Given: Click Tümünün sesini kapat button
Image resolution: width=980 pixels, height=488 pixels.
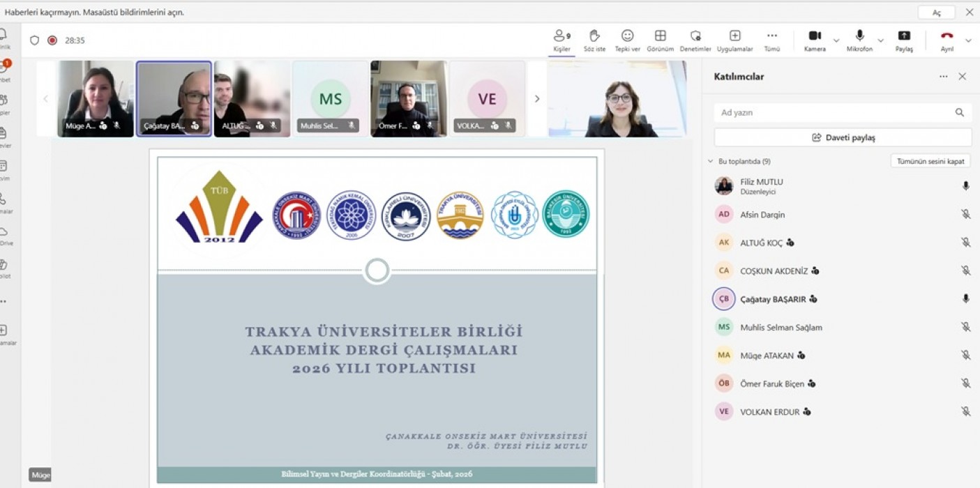Looking at the screenshot, I should click(930, 161).
